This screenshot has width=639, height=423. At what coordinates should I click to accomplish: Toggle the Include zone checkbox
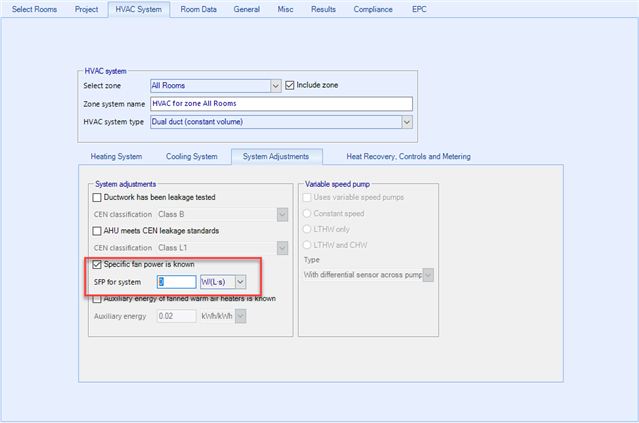tap(291, 85)
